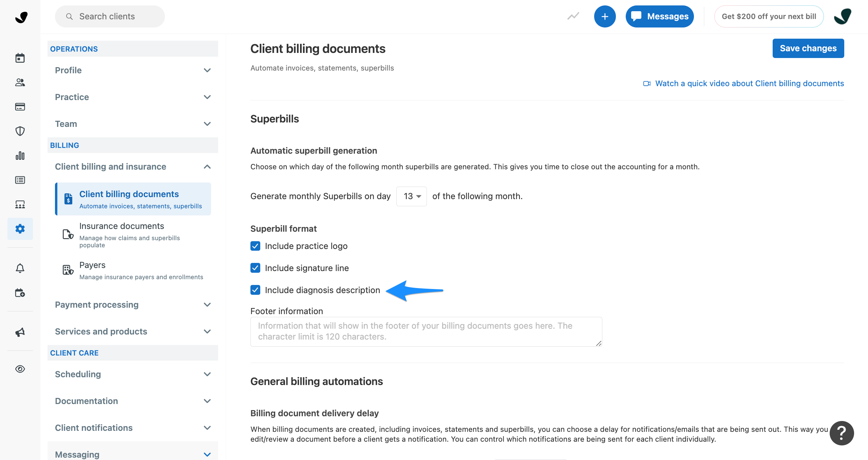Open the calendar icon in left rail
This screenshot has width=868, height=460.
tap(20, 58)
